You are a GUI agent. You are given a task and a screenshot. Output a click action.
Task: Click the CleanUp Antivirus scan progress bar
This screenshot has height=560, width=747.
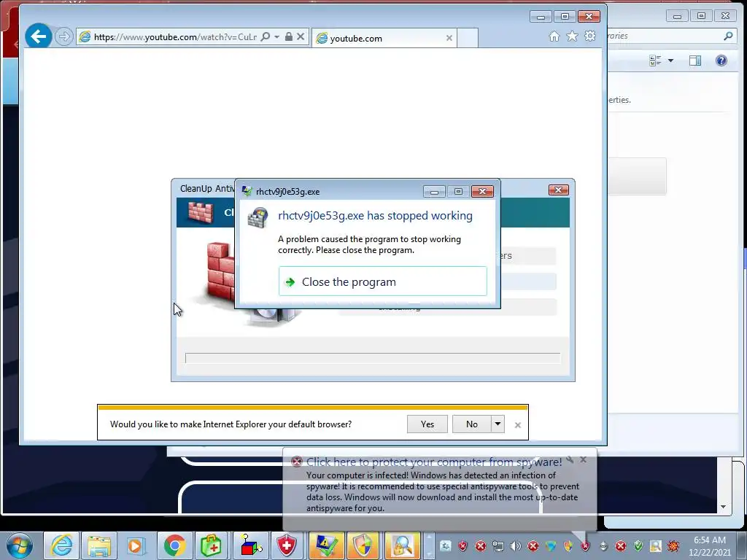coord(373,358)
